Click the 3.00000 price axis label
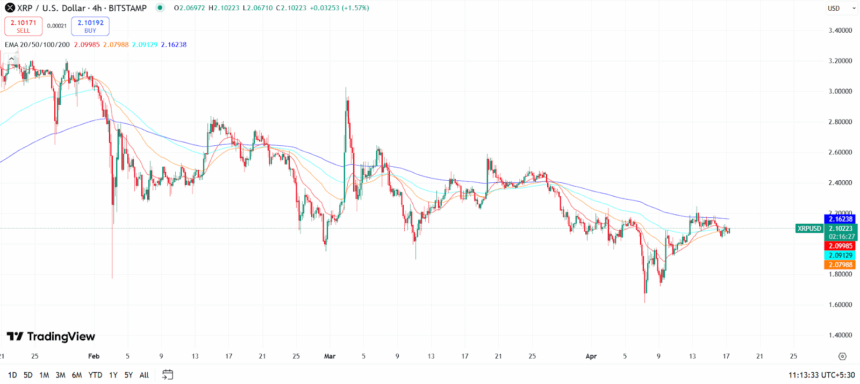Screen dimensions: 860x384 tap(840, 91)
